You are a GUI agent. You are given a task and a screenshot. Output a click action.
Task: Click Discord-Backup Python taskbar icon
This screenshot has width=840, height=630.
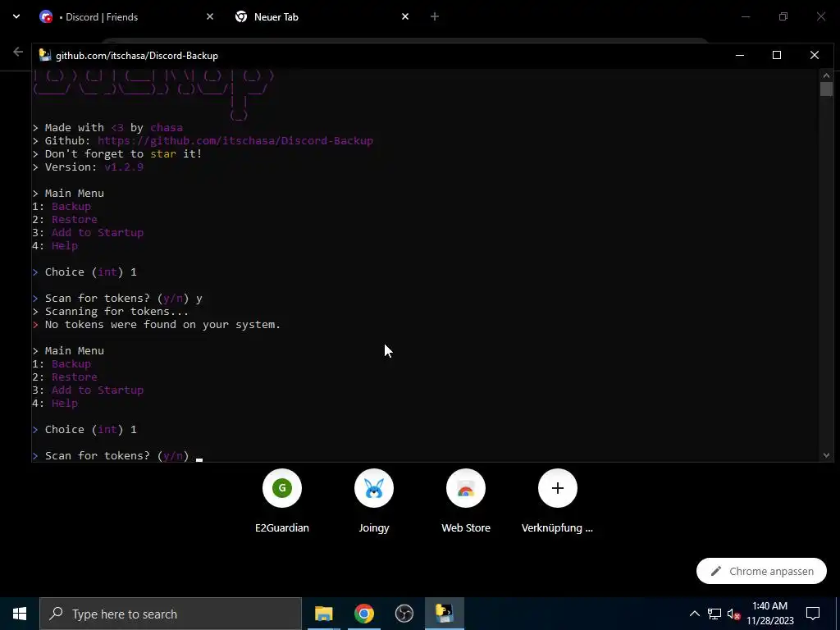tap(444, 614)
